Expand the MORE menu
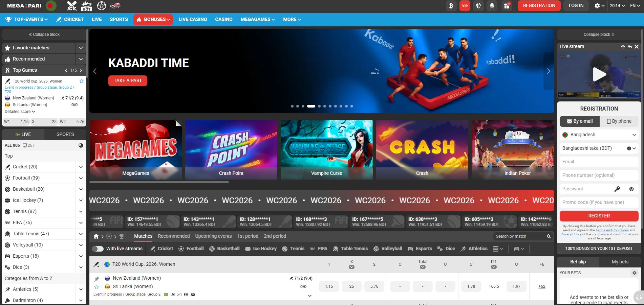644x305 pixels. coord(292,19)
